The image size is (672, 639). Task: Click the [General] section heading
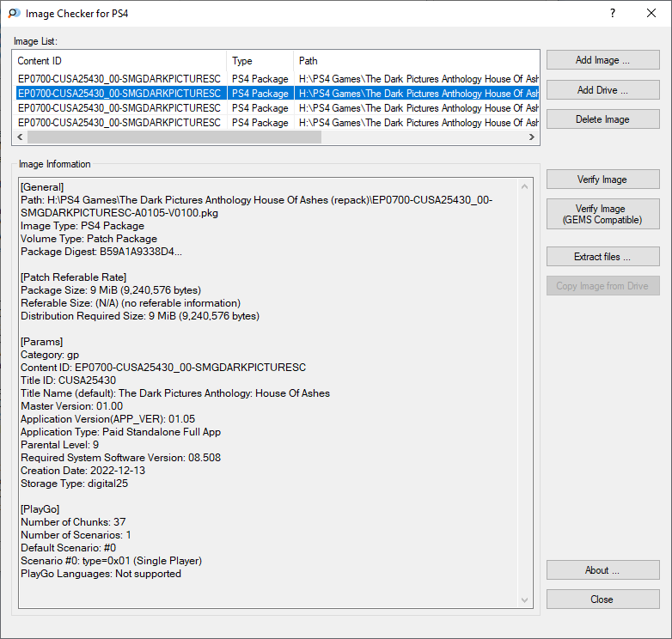[42, 187]
